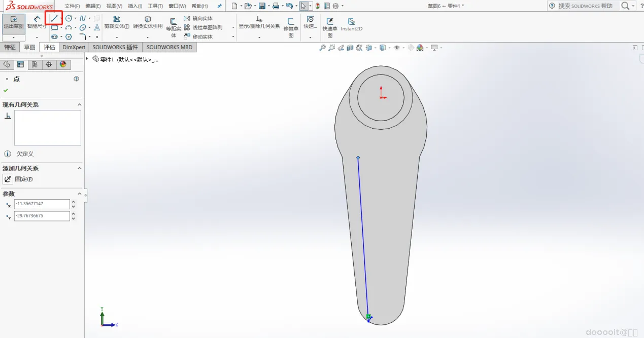Click the Repair Sketch (修复草图) button

pyautogui.click(x=291, y=25)
